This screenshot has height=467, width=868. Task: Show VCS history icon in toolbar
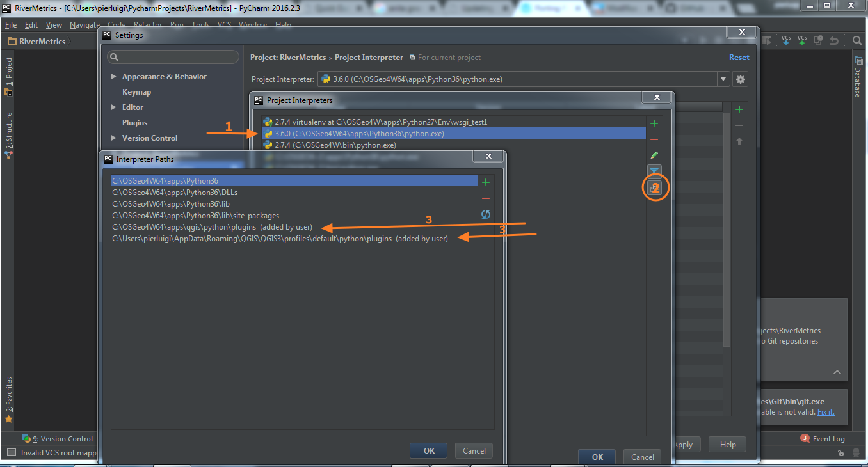pyautogui.click(x=818, y=41)
